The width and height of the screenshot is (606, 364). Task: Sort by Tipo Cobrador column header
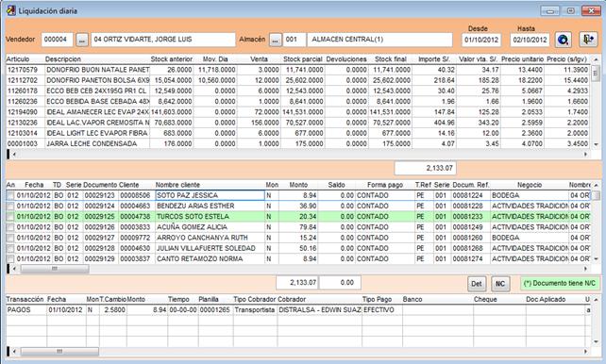(x=254, y=299)
